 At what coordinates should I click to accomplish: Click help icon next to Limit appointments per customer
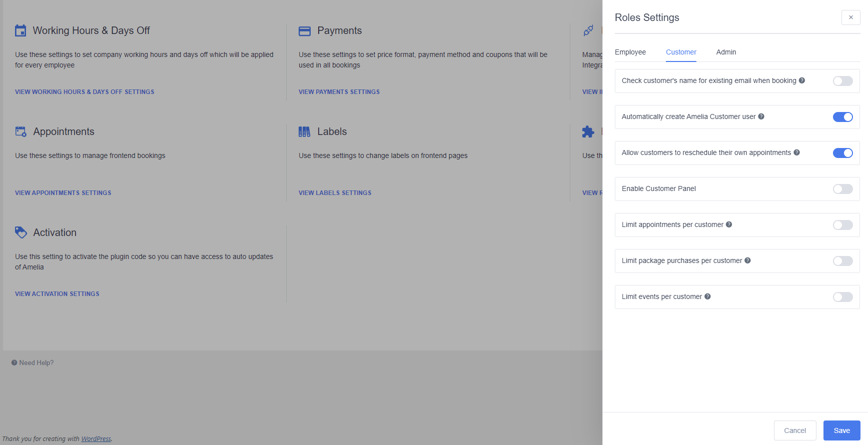(x=729, y=224)
